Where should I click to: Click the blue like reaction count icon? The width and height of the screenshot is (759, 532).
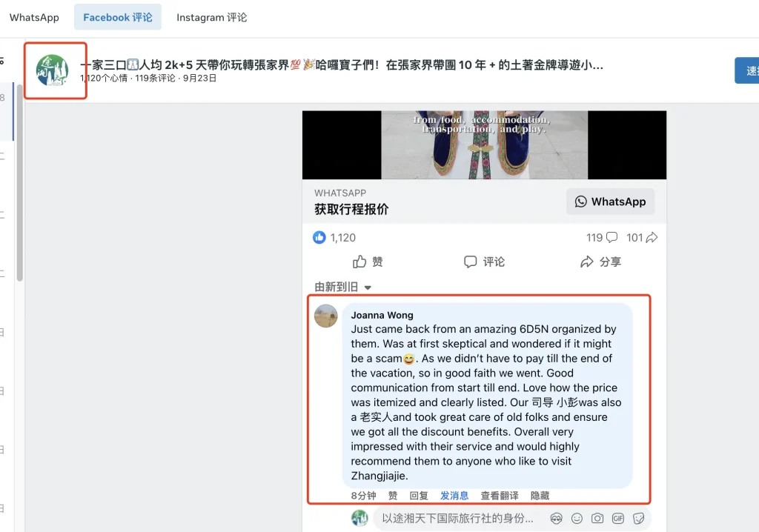click(319, 237)
